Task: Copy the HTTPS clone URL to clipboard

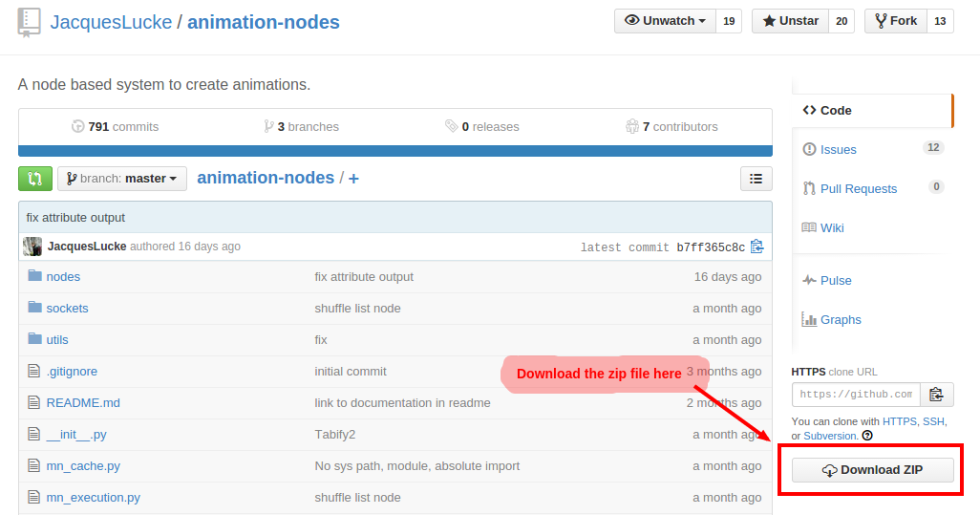Action: [x=936, y=395]
